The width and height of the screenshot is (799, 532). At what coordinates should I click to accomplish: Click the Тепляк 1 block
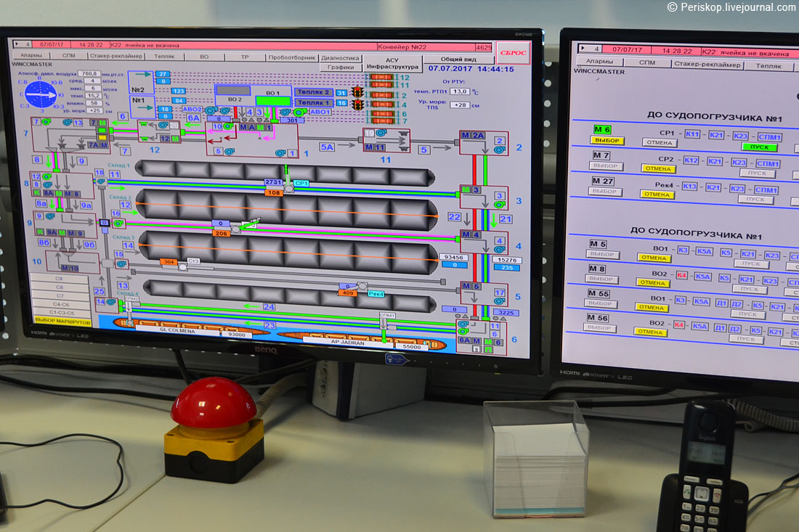click(x=313, y=103)
